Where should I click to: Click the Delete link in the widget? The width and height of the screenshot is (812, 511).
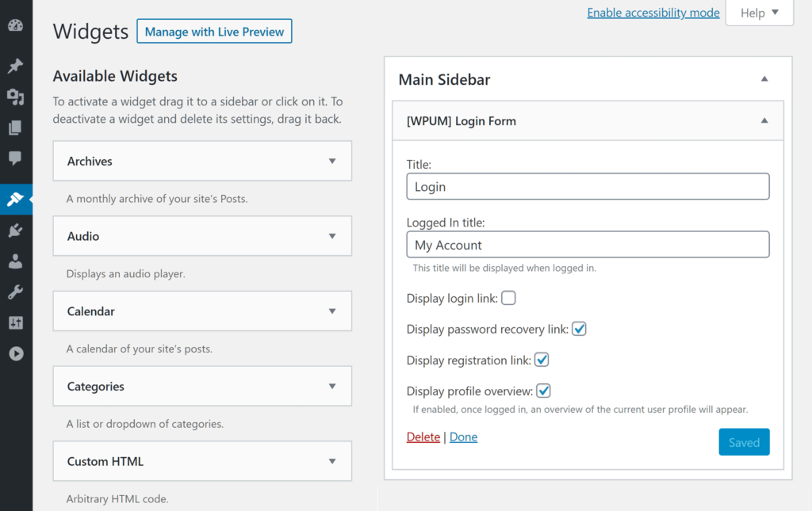pos(423,437)
